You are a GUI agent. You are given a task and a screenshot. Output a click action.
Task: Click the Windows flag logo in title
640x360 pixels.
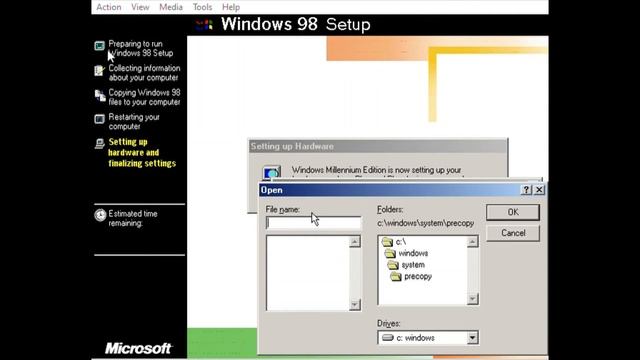pyautogui.click(x=204, y=25)
